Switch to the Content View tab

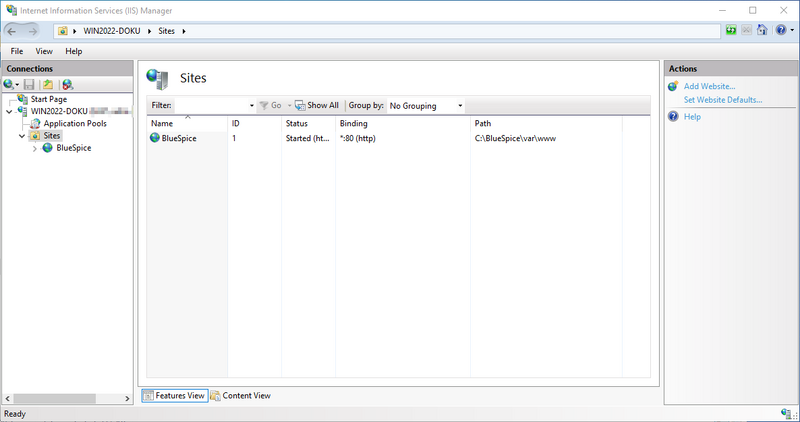[240, 395]
